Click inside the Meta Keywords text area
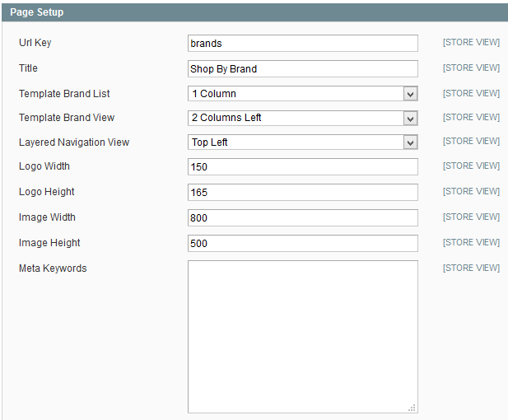 303,337
